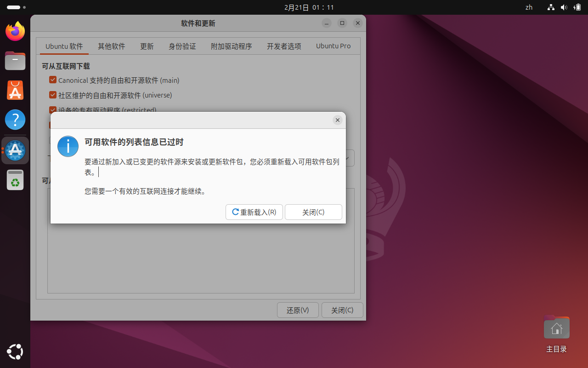Screen dimensions: 588x368
Task: Open Firefox from the dock
Action: tap(15, 31)
